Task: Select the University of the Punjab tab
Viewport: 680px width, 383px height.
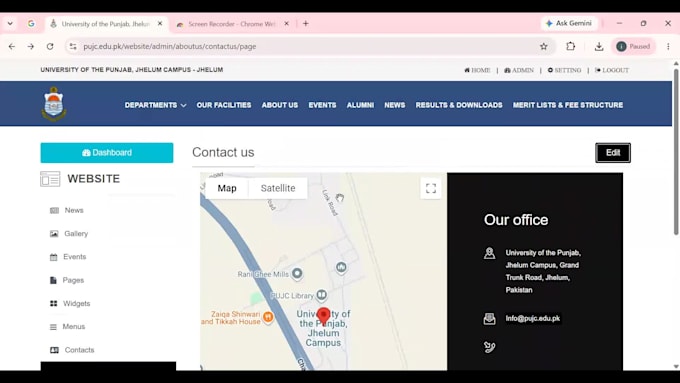Action: 105,24
